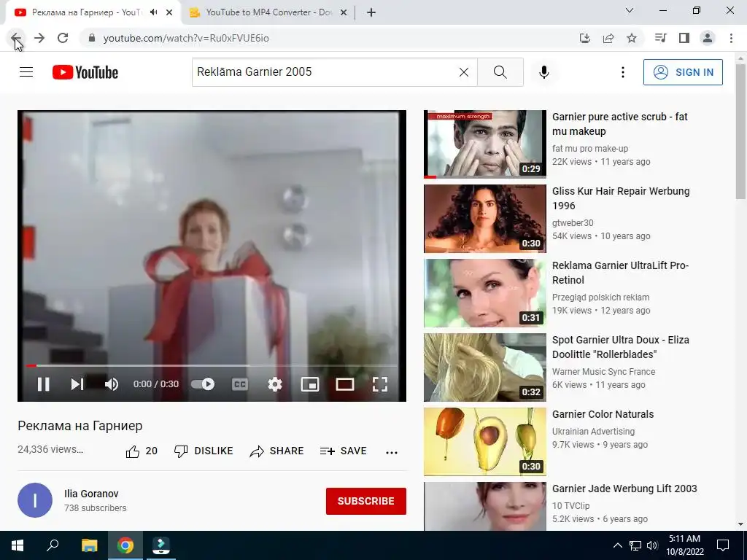Viewport: 747px width, 560px height.
Task: Show hidden system tray icons
Action: point(617,545)
